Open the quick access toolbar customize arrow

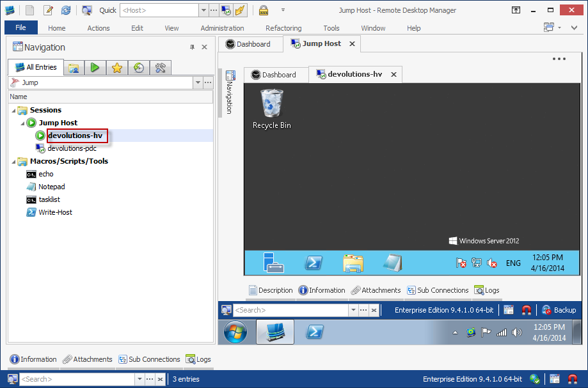click(x=283, y=10)
